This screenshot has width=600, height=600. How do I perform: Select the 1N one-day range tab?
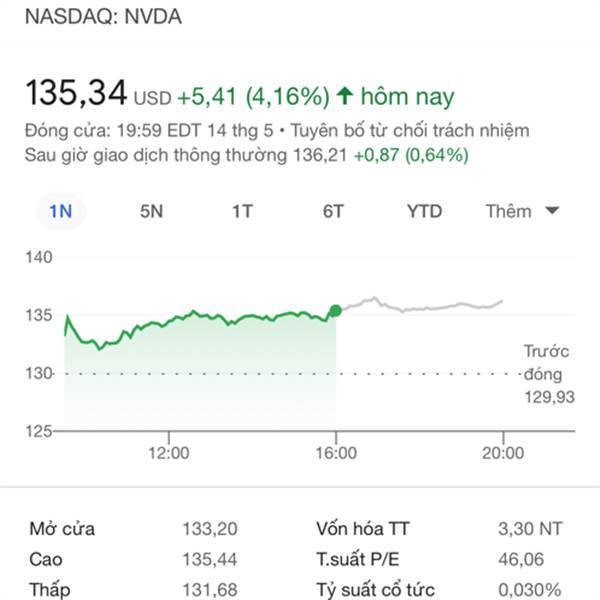[60, 211]
